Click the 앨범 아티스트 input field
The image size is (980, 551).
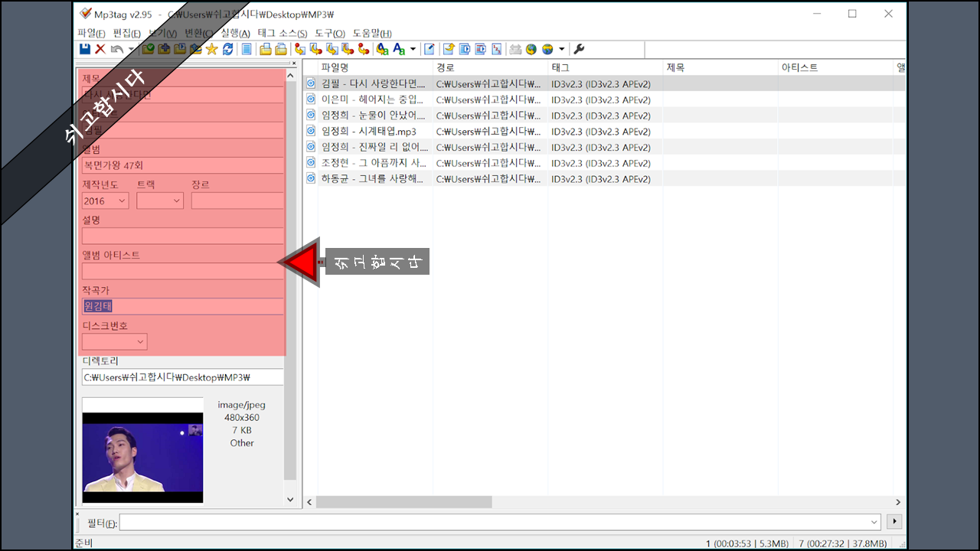coord(182,271)
